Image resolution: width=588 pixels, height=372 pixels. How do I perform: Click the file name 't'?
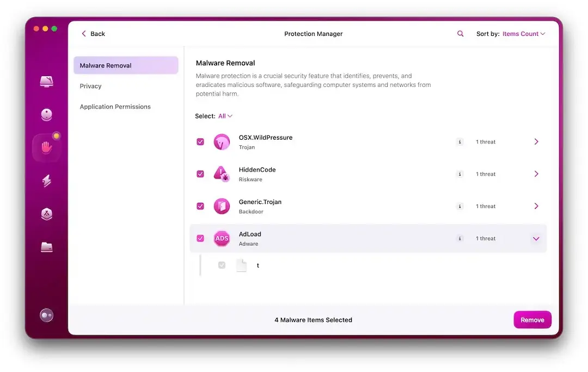coord(258,265)
